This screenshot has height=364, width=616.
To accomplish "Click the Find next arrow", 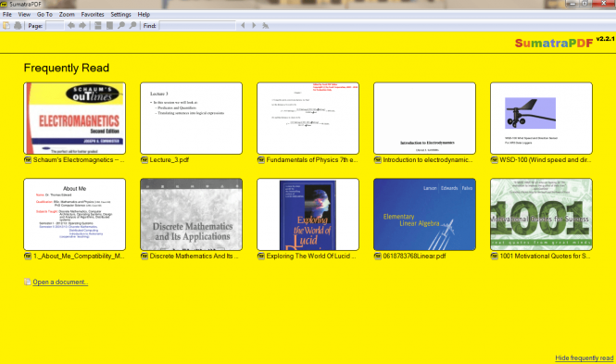I will (254, 26).
